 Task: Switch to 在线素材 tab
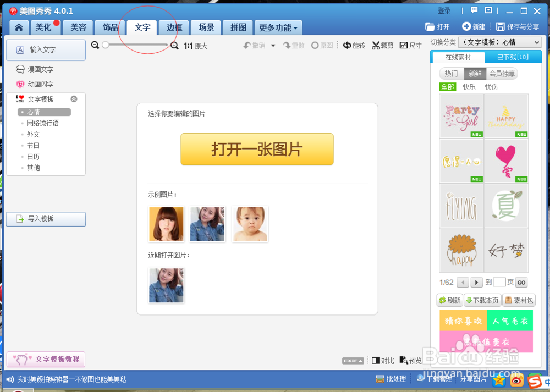458,57
